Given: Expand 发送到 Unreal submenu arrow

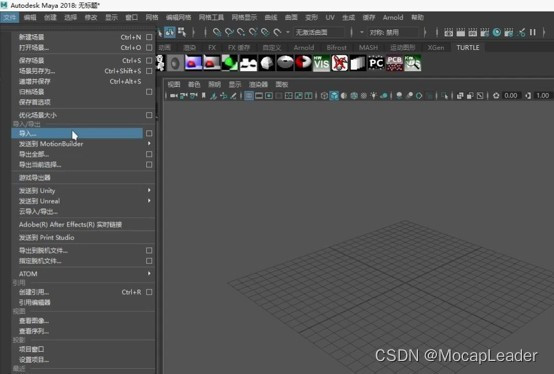Looking at the screenshot, I should (x=149, y=201).
